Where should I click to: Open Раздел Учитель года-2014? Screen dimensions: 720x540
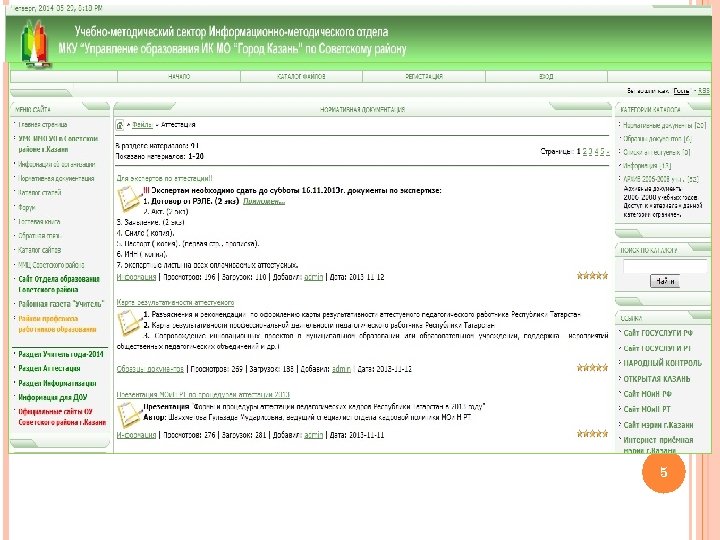[x=61, y=354]
